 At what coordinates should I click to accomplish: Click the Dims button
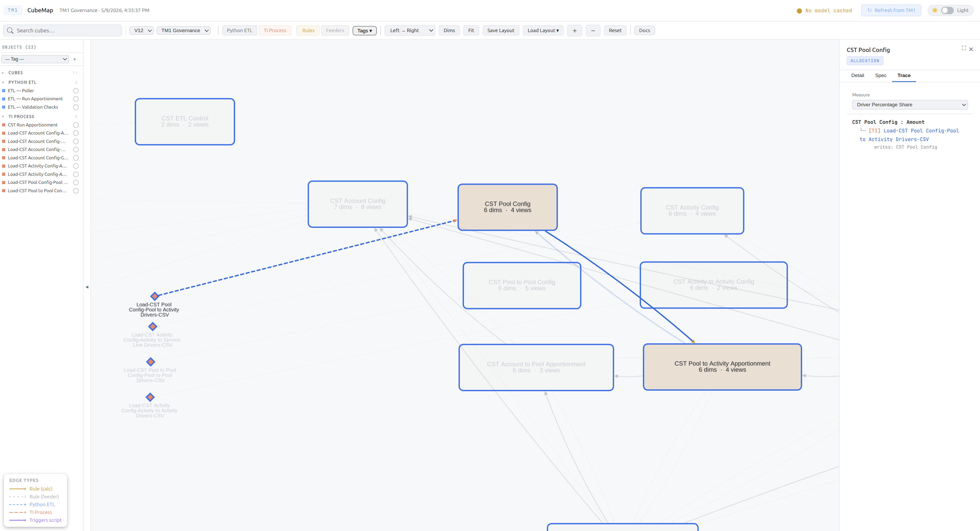449,31
